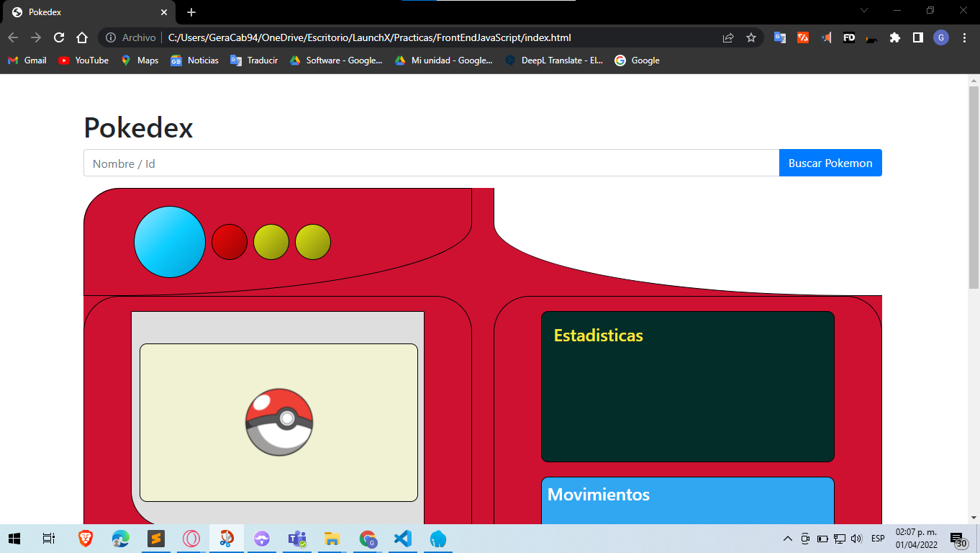Toggle the Chrome side panel icon

917,37
